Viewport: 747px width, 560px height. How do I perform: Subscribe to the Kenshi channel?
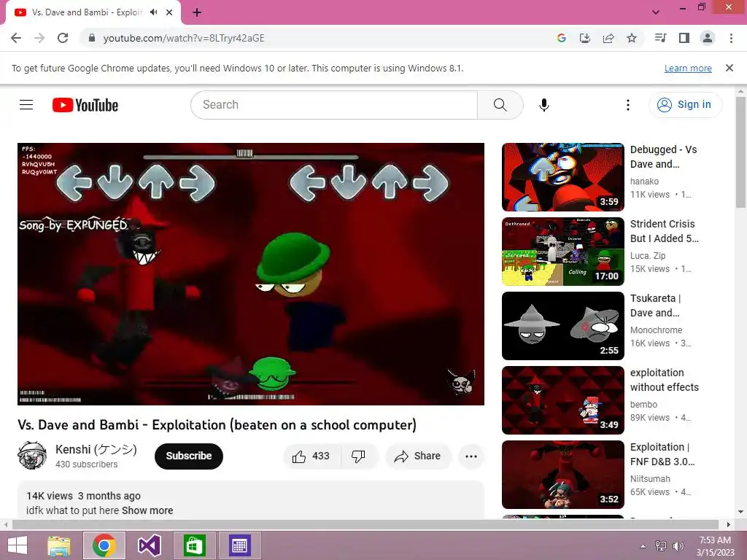(189, 456)
